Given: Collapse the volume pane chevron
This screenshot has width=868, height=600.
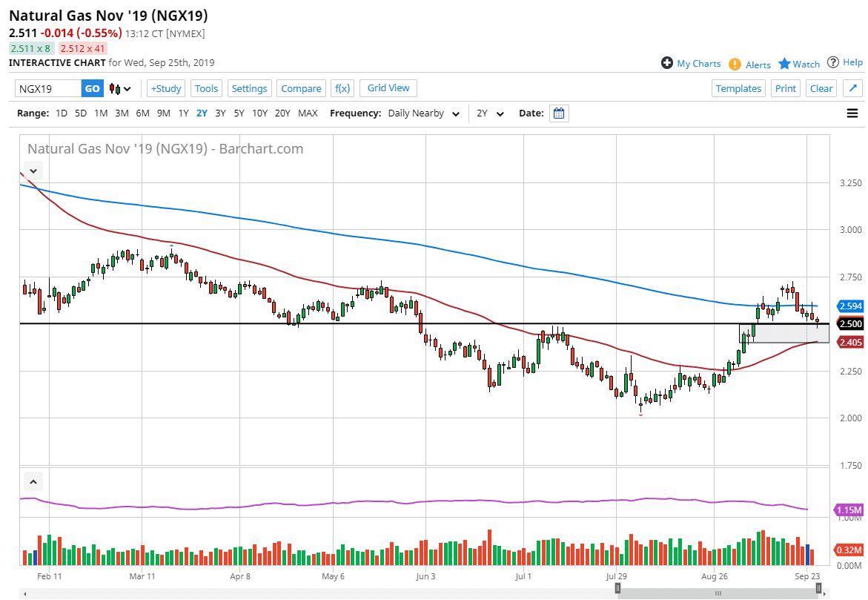Looking at the screenshot, I should [33, 482].
